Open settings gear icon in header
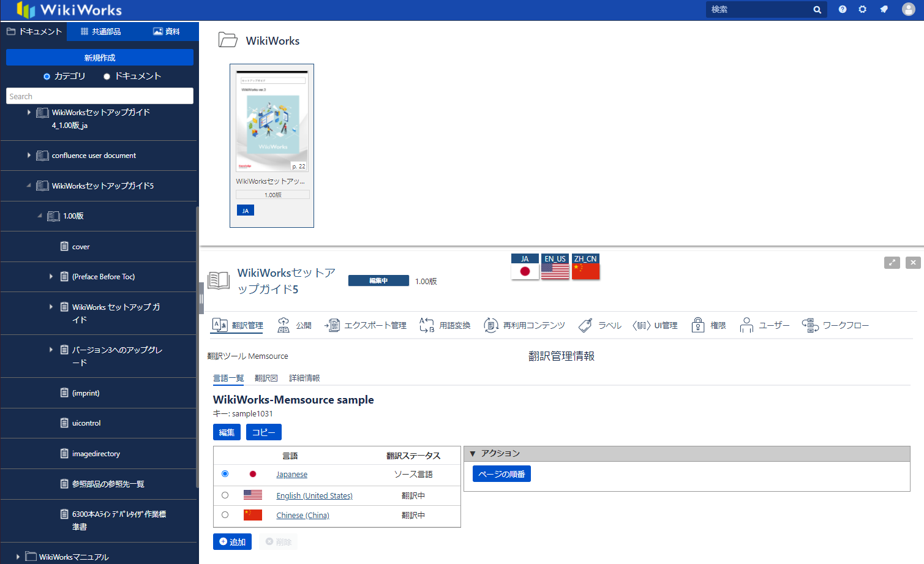 (862, 9)
